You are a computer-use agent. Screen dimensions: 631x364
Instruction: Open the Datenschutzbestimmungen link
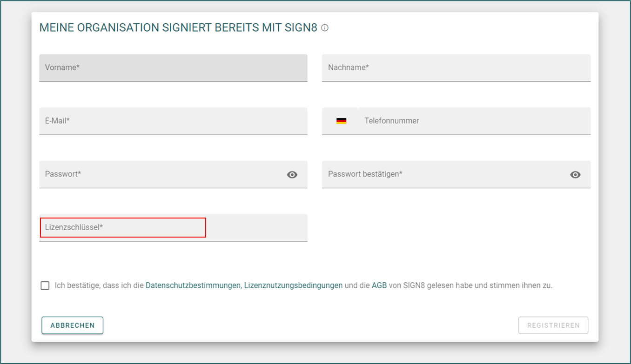point(193,285)
